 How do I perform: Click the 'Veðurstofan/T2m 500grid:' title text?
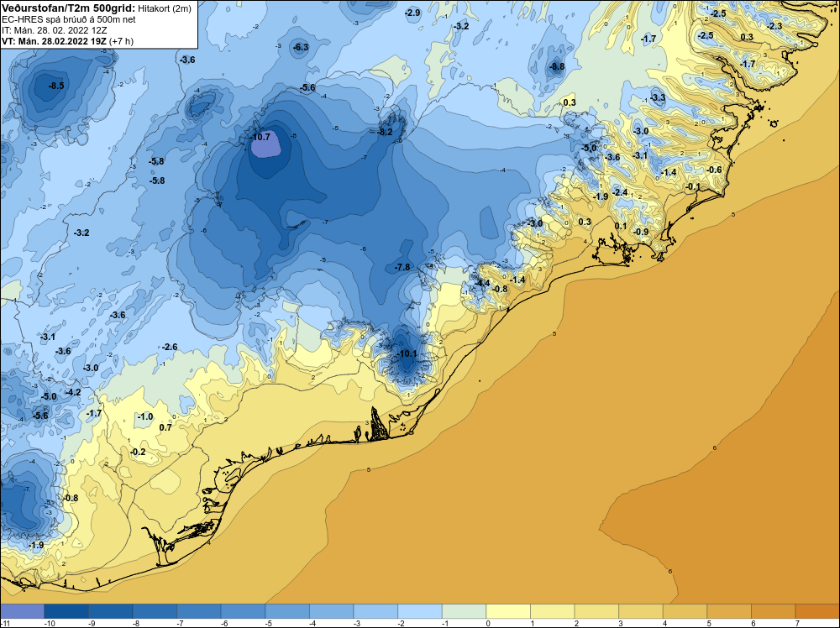[x=69, y=8]
